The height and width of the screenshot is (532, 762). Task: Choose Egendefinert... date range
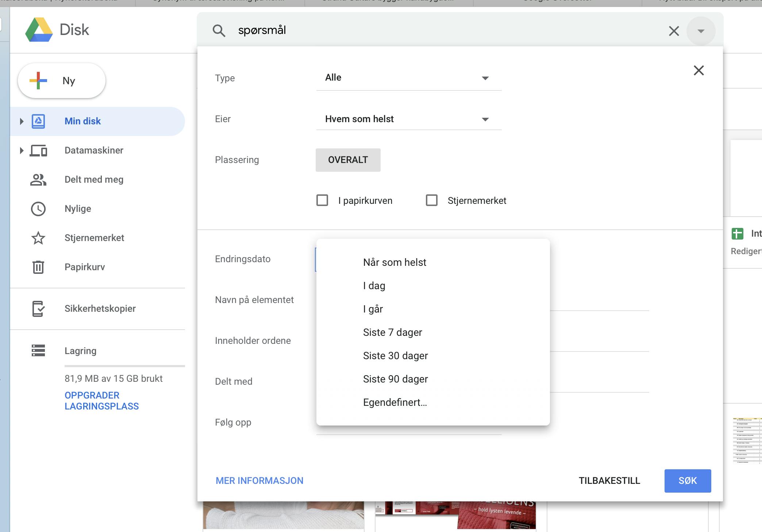point(433,402)
